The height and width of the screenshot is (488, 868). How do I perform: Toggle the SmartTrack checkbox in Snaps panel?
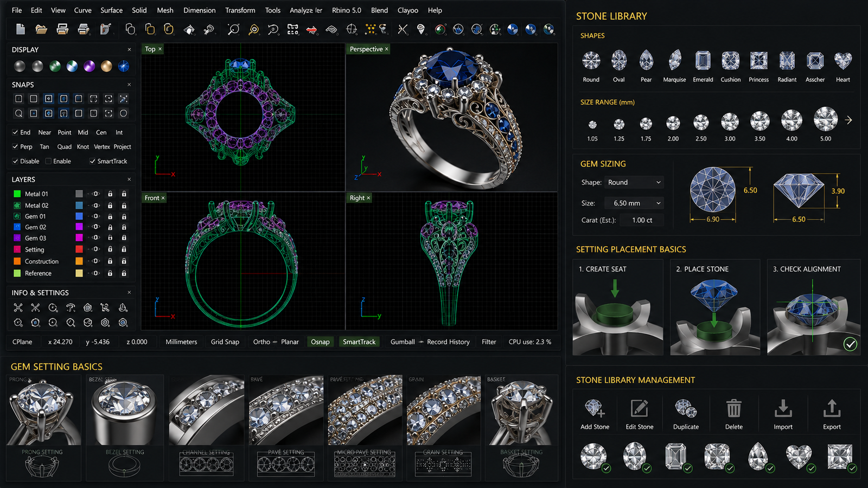tap(92, 161)
